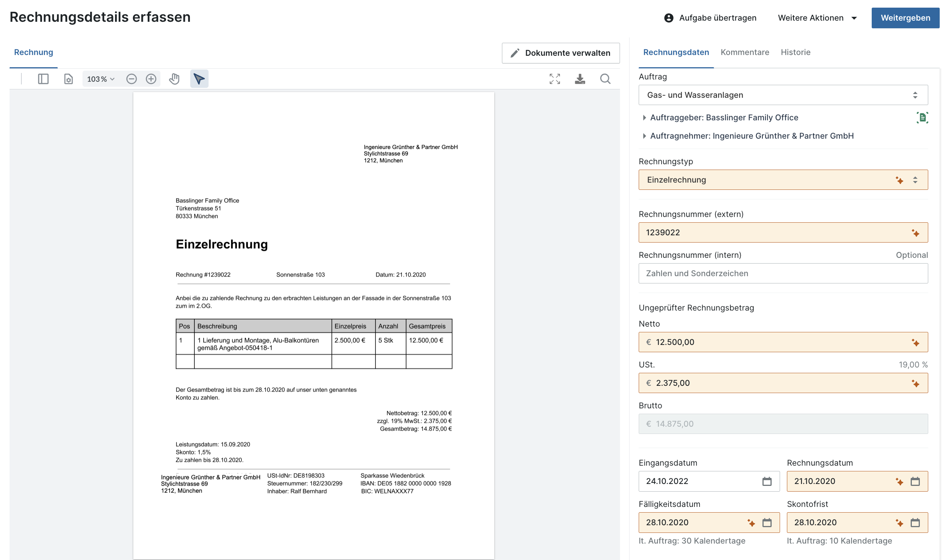Zoom out with the minus circle icon
Viewport: 942px width, 560px height.
pyautogui.click(x=131, y=79)
